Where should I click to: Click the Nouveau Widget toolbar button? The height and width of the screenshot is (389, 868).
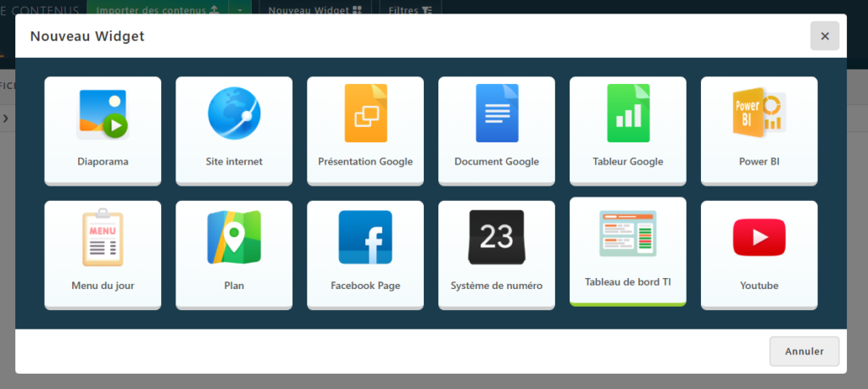click(315, 10)
